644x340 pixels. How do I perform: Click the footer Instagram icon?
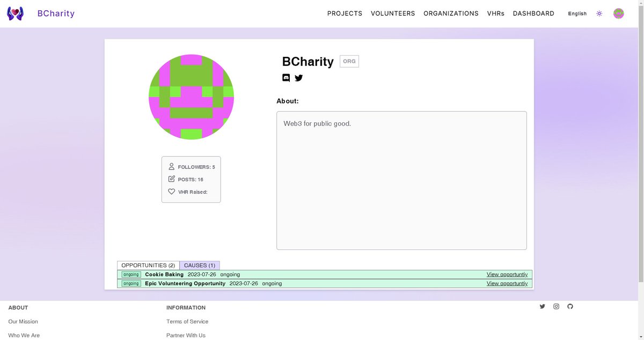(x=556, y=306)
